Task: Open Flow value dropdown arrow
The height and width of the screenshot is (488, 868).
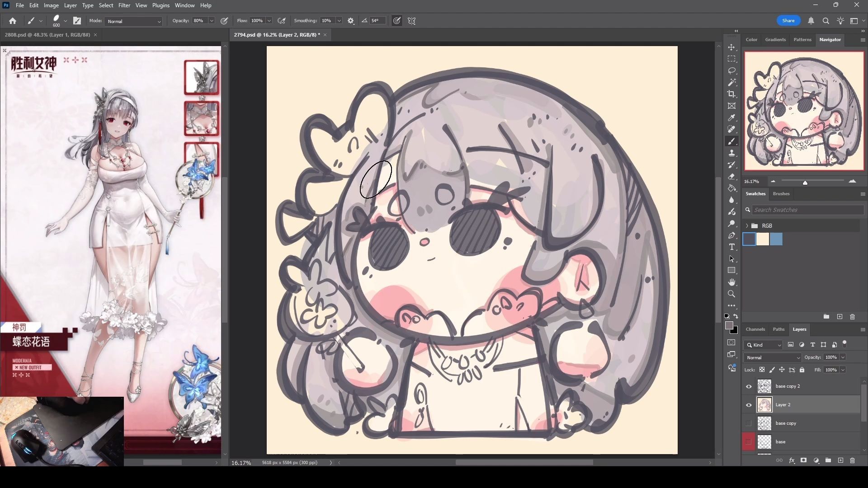Action: click(x=269, y=21)
